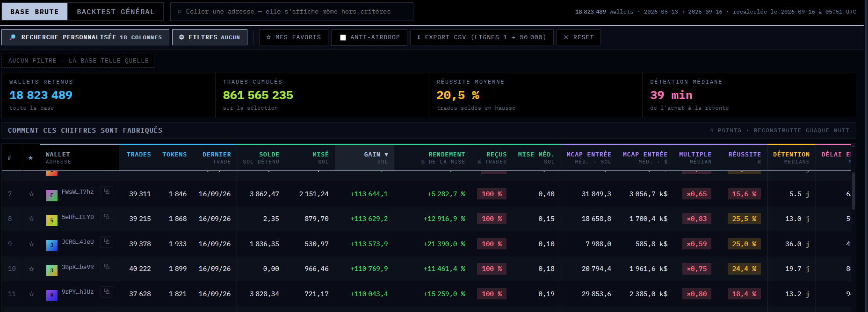
Task: Favorite the FWsW…T7hz wallet star
Action: 31,194
